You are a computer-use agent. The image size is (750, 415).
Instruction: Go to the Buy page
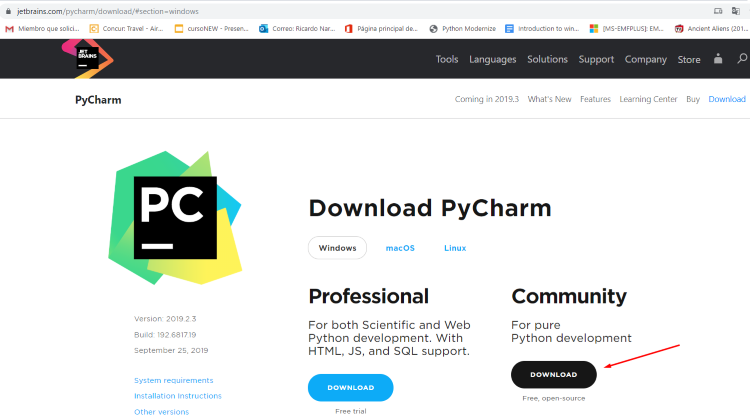[x=693, y=99]
